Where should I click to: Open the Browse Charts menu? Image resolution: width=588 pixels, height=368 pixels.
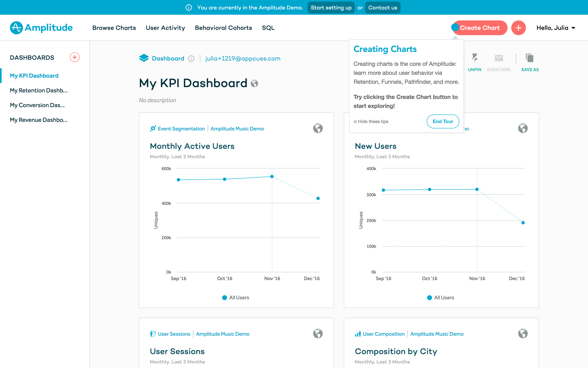[x=114, y=28]
